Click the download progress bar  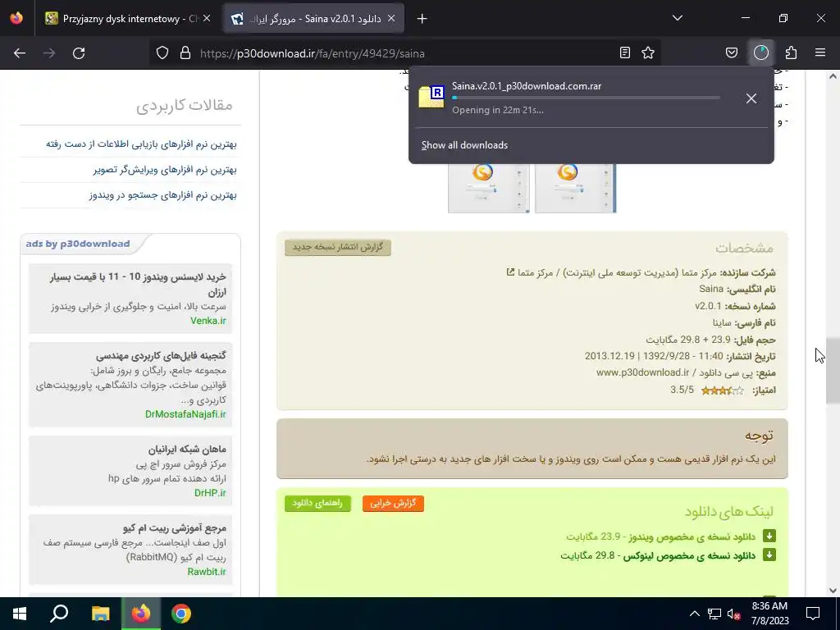click(x=586, y=98)
